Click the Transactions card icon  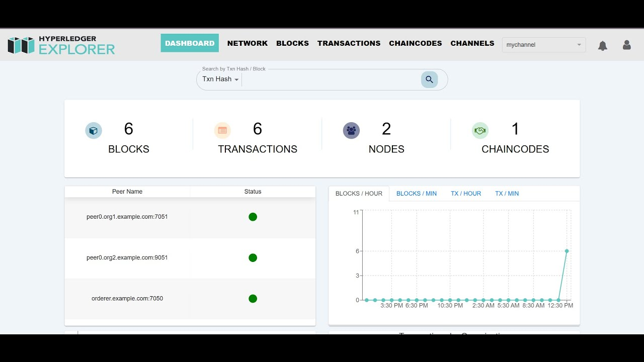point(222,131)
